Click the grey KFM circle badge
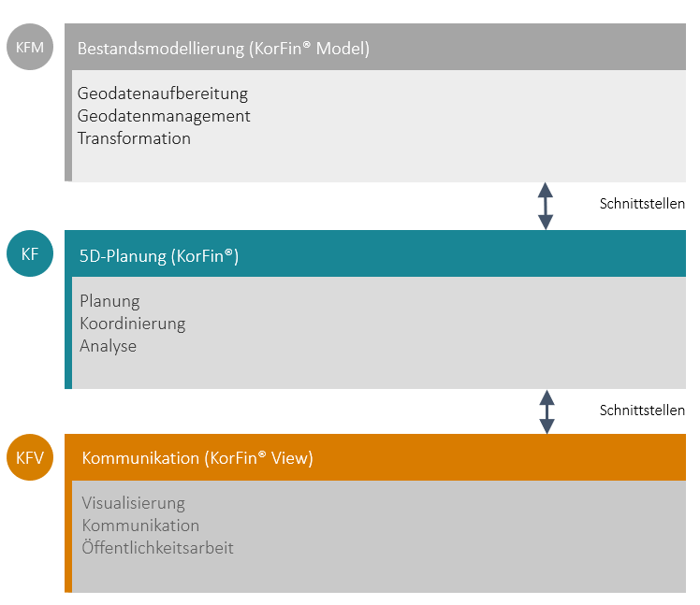 pos(31,46)
